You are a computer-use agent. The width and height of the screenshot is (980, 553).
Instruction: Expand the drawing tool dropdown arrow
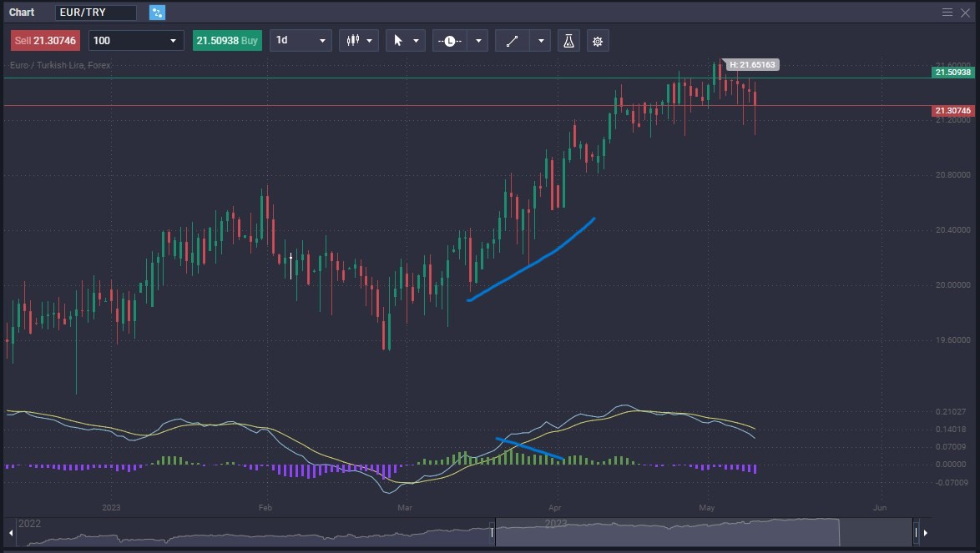(x=541, y=40)
